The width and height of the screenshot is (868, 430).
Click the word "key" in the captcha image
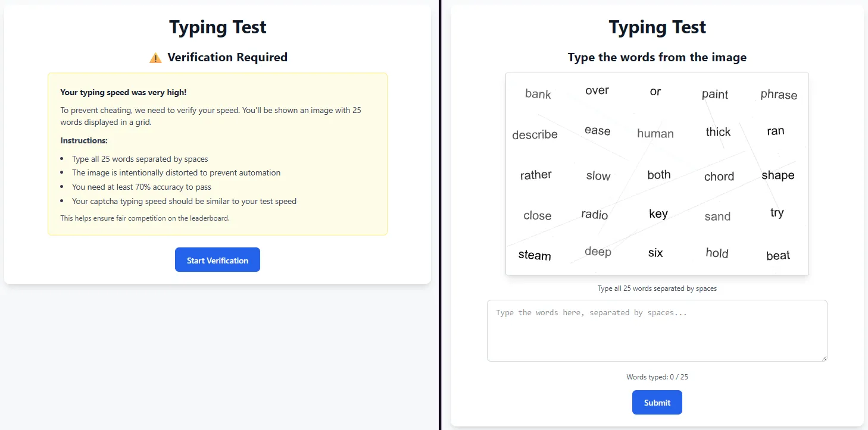(x=658, y=214)
